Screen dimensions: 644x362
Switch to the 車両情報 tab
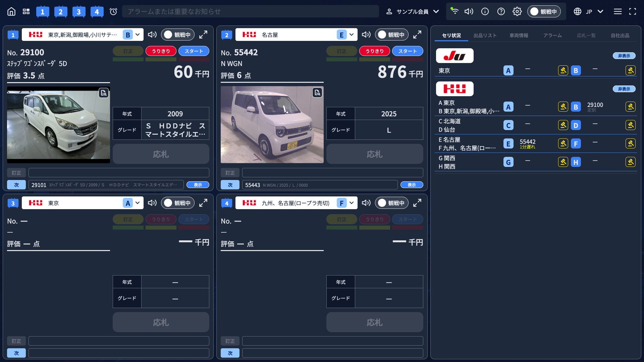[519, 35]
